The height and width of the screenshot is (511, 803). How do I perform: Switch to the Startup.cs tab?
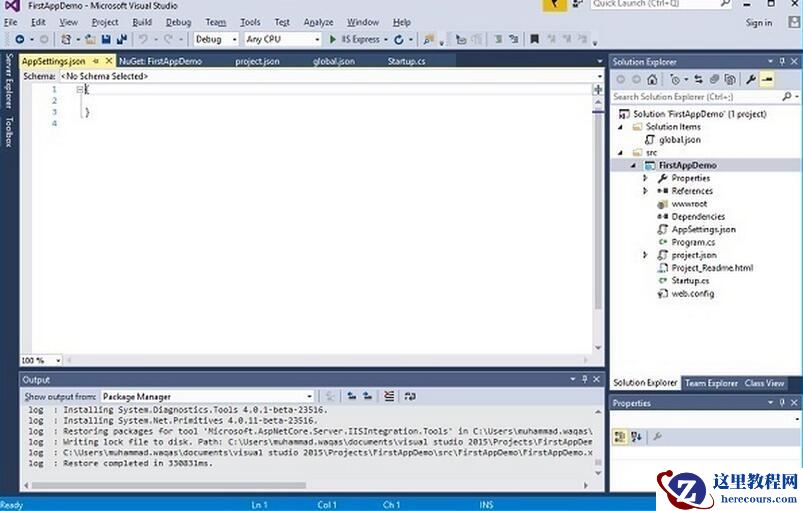tap(406, 61)
